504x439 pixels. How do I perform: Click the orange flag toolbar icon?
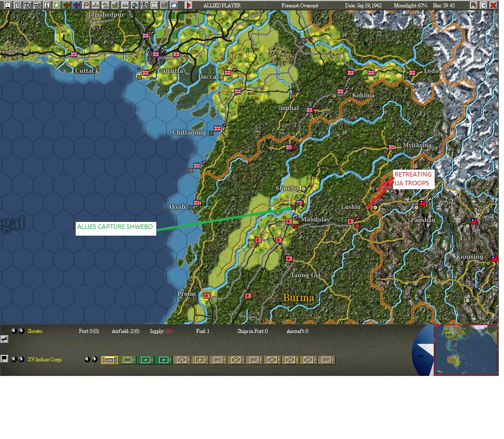click(86, 5)
